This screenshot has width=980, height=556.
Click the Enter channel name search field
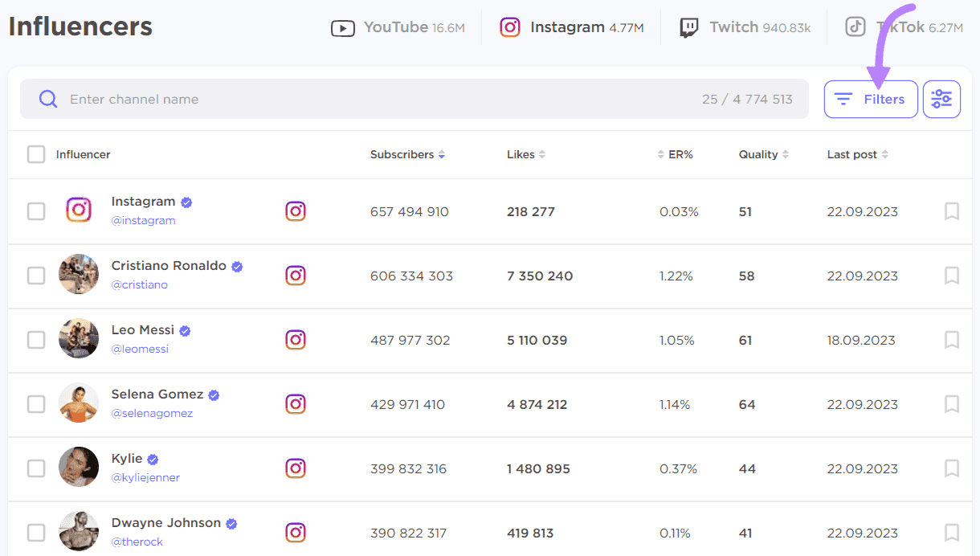point(414,99)
